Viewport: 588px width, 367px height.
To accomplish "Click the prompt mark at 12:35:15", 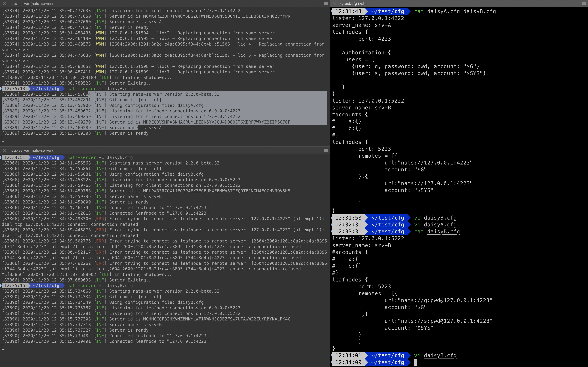I will (1, 286).
